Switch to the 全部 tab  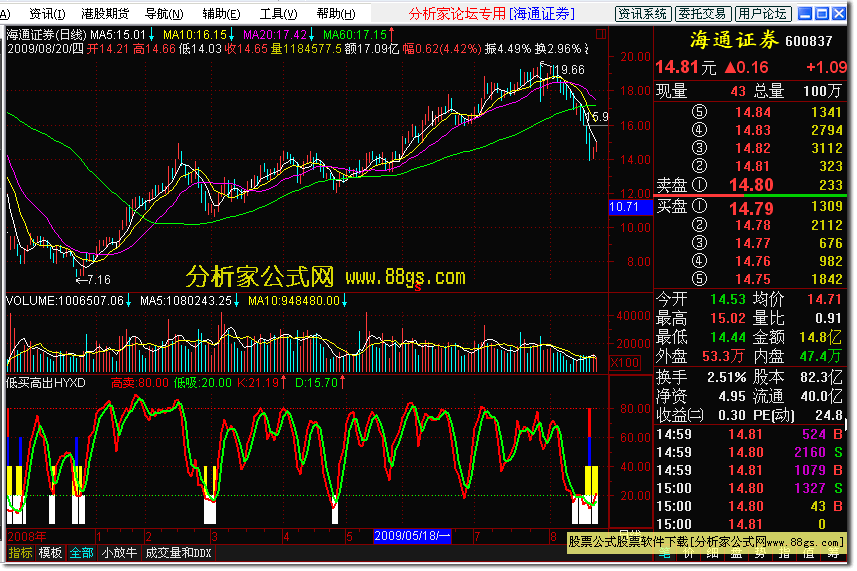81,553
